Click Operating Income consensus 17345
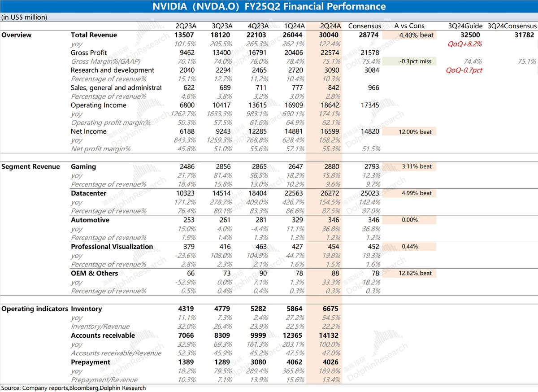 (369, 105)
